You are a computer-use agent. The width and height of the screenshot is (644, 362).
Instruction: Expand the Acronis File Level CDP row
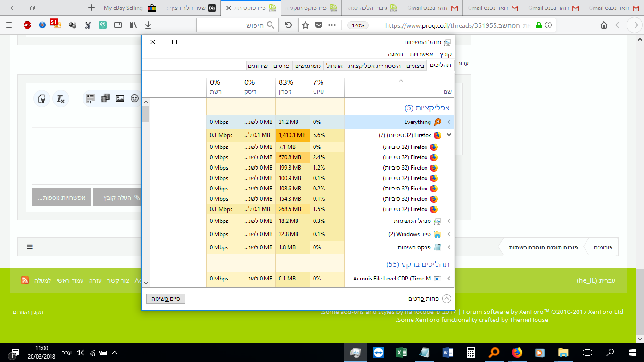(x=449, y=279)
